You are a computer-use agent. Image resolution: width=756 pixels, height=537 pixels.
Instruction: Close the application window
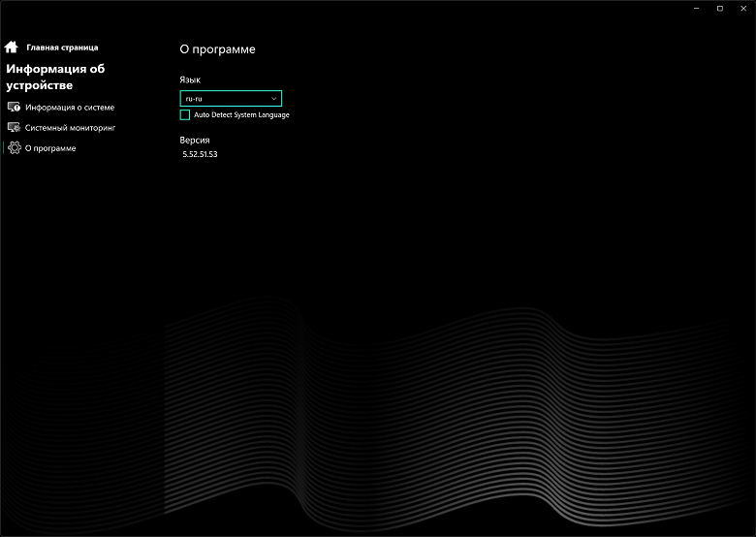point(743,8)
